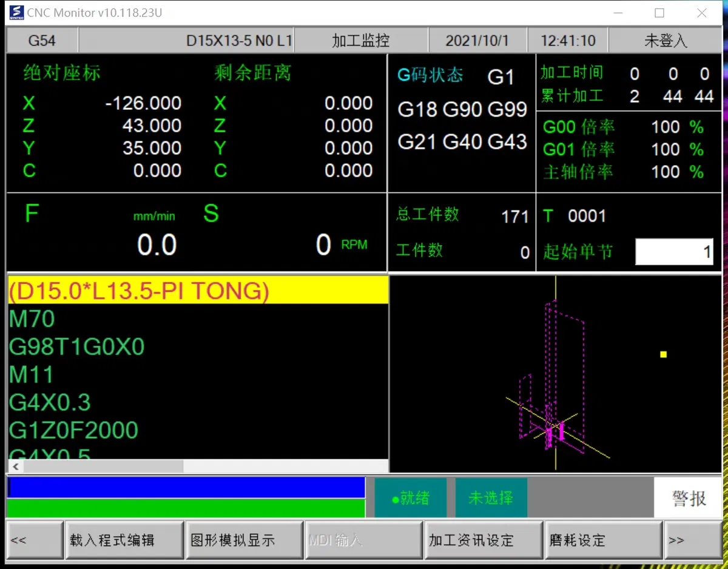728x569 pixels.
Task: Click the blue progress bar
Action: [x=186, y=488]
